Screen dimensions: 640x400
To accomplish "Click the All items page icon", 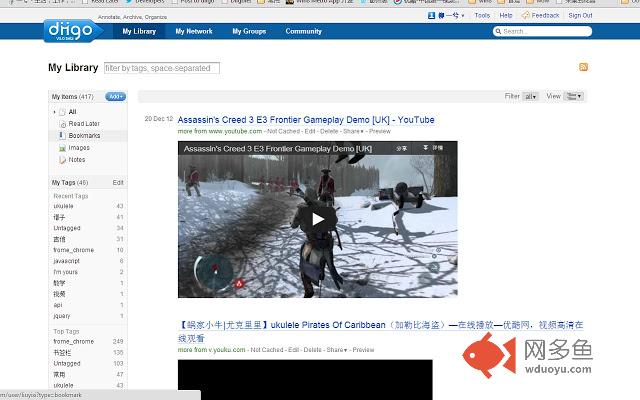I will click(62, 112).
